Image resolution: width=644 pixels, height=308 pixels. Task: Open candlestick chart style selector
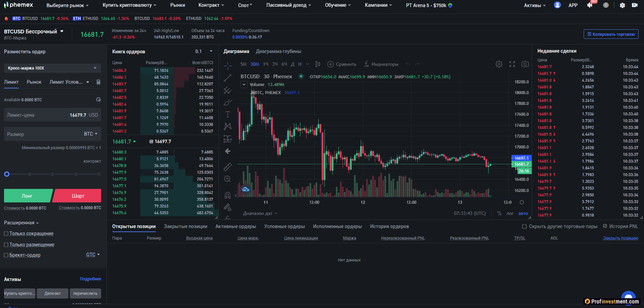pos(318,64)
